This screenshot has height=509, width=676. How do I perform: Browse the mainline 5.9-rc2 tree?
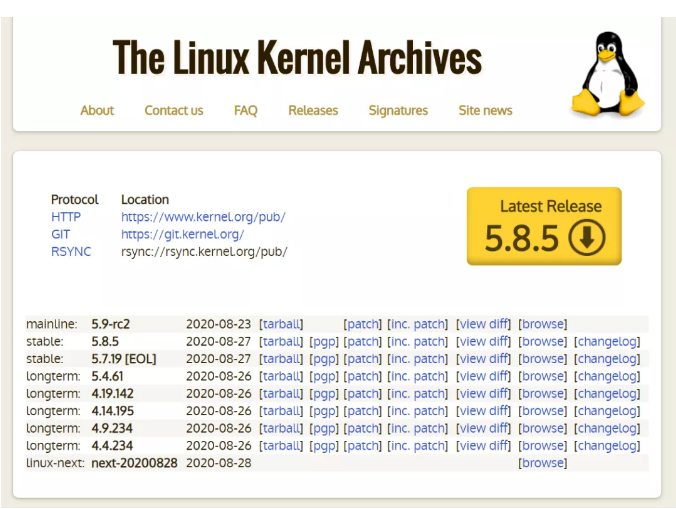pyautogui.click(x=543, y=324)
